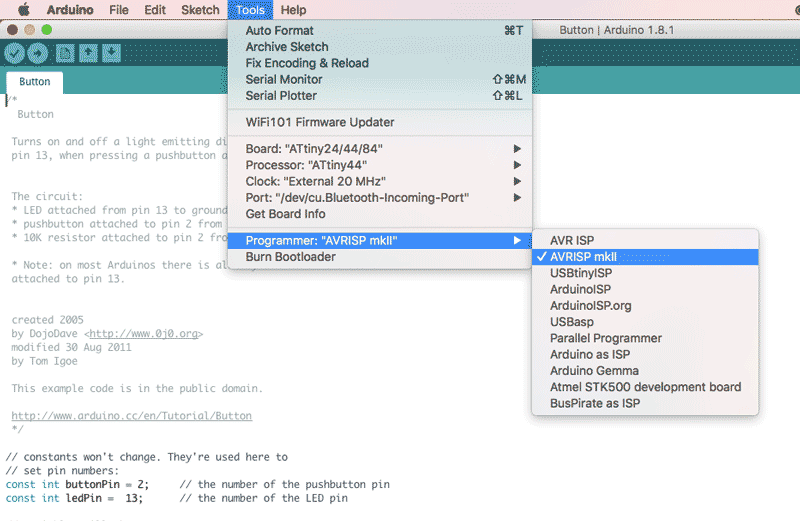Image resolution: width=800 pixels, height=521 pixels.
Task: Close the open Tools menu
Action: [250, 10]
